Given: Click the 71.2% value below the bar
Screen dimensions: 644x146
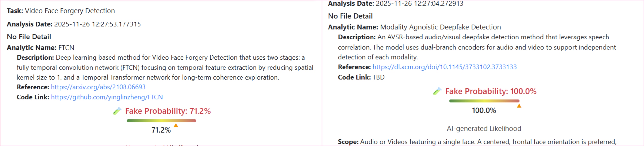Looking at the screenshot, I should pos(161,130).
